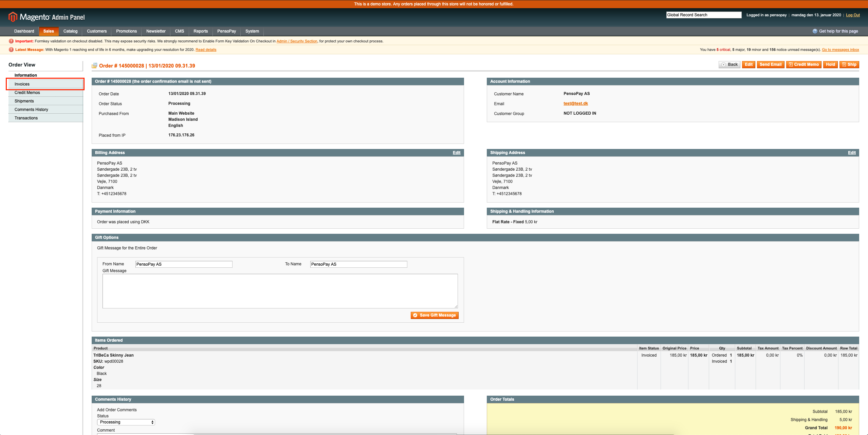The height and width of the screenshot is (435, 868).
Task: Click the order document icon by the title
Action: pos(94,65)
